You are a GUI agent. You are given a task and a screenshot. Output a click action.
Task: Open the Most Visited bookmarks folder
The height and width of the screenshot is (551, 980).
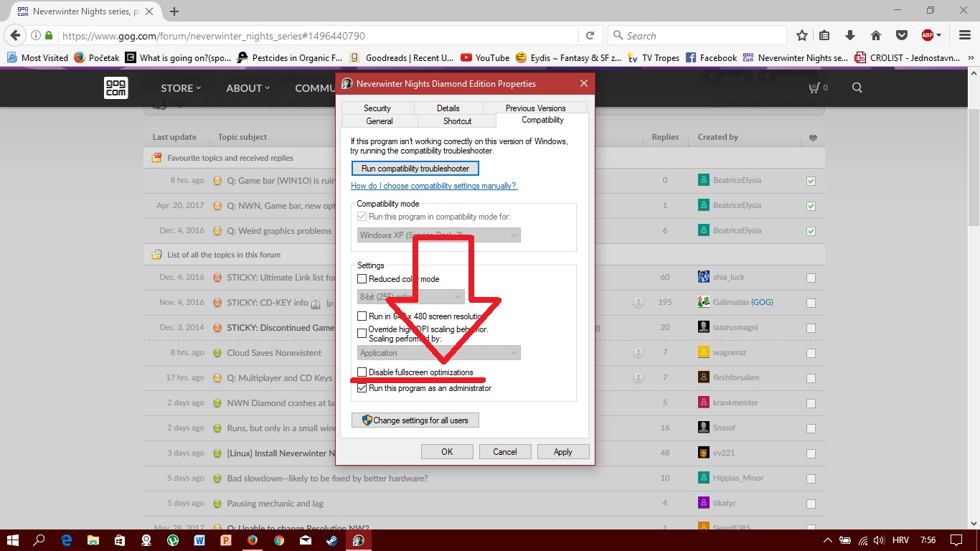click(38, 57)
